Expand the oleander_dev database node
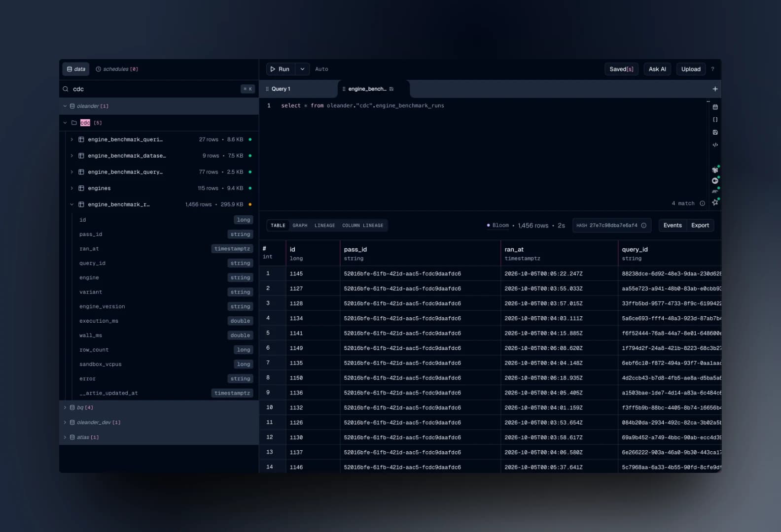 pyautogui.click(x=65, y=422)
